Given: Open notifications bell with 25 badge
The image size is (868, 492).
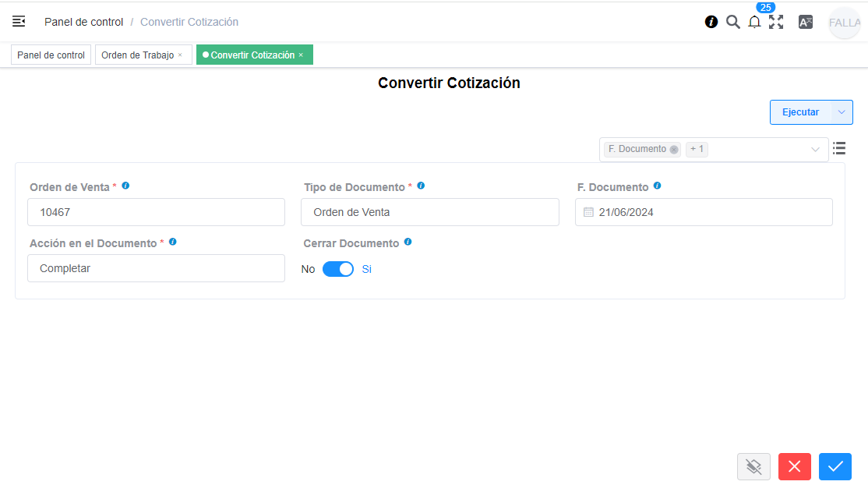Looking at the screenshot, I should 754,22.
